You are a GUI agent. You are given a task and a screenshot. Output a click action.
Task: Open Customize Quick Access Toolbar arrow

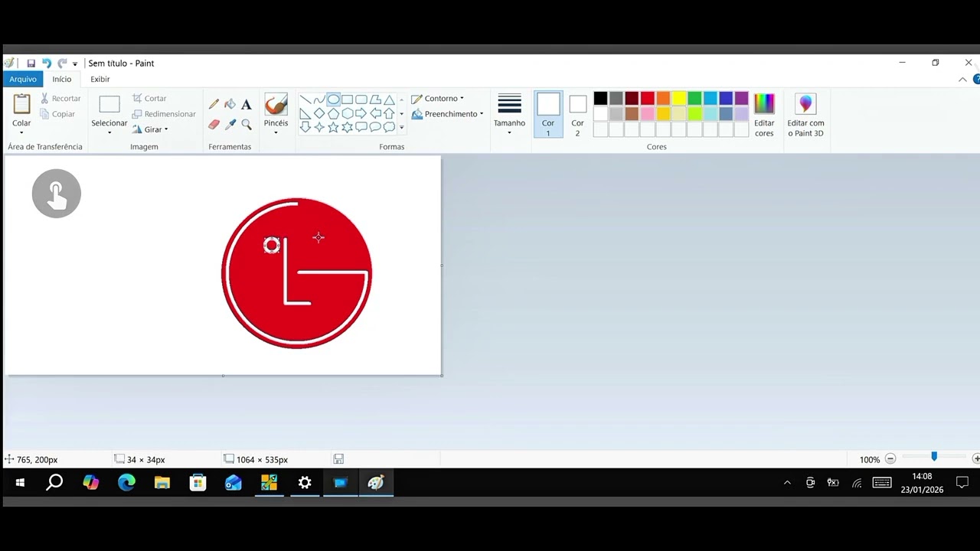tap(75, 64)
